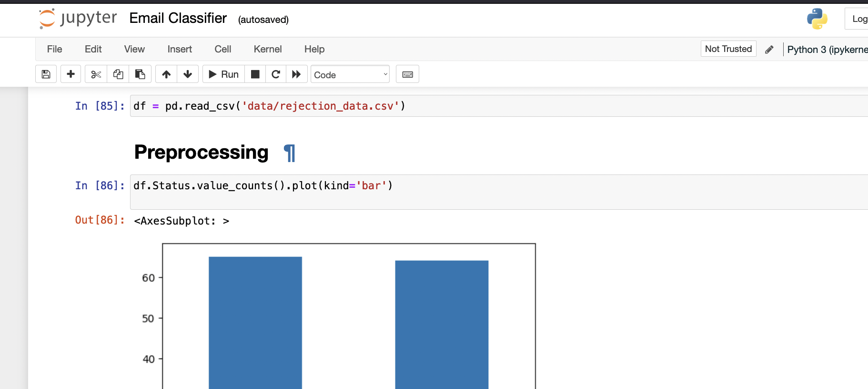Select the Preprocessing heading cell
Screen dimensions: 868x389
[x=202, y=153]
